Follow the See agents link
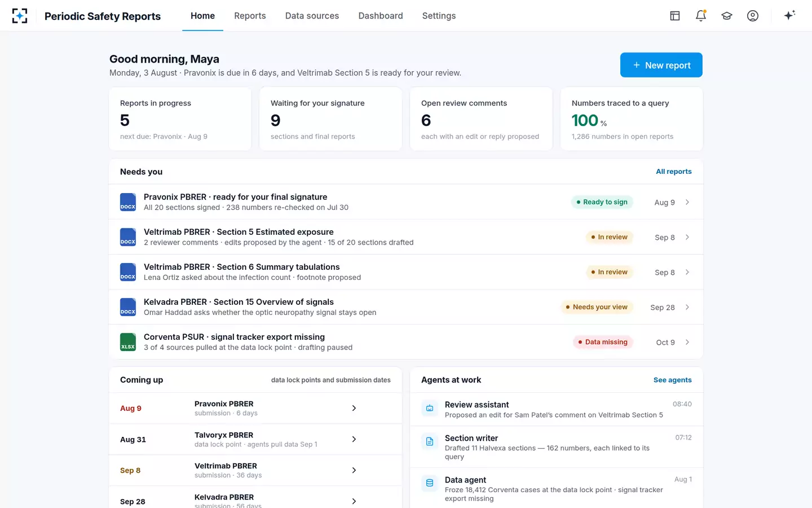812x508 pixels. [672, 380]
